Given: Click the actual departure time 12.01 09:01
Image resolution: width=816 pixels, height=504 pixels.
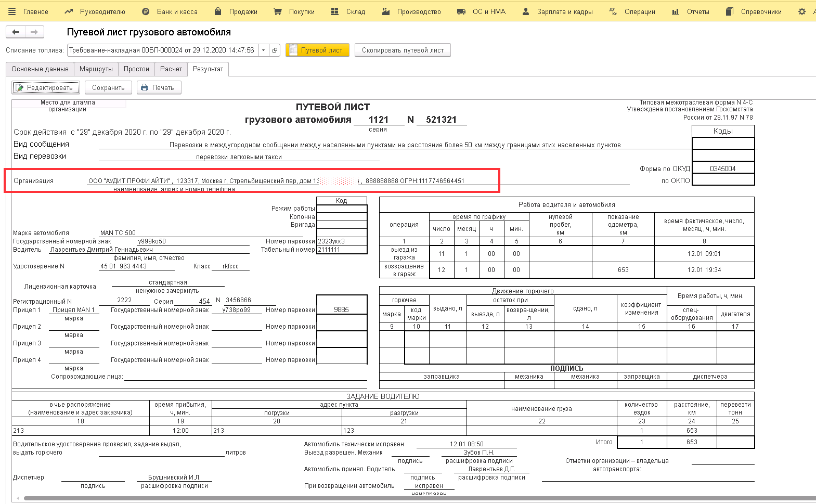Looking at the screenshot, I should pos(704,254).
